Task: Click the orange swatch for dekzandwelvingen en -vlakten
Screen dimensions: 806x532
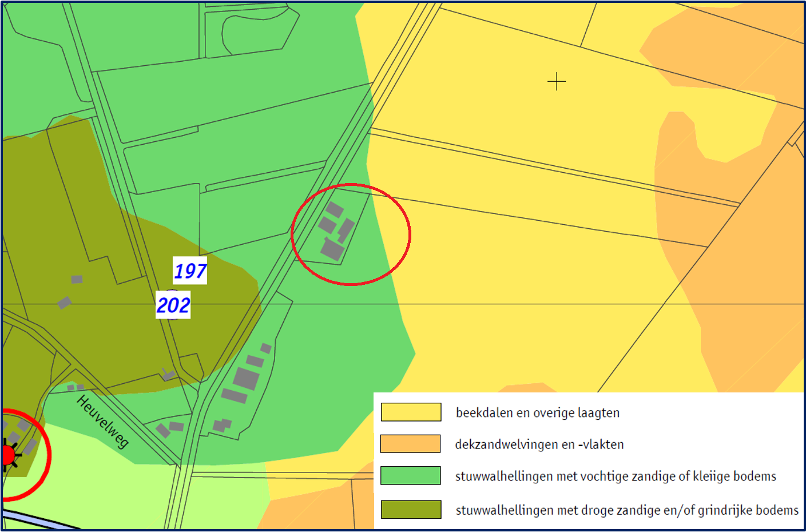Action: tap(411, 444)
